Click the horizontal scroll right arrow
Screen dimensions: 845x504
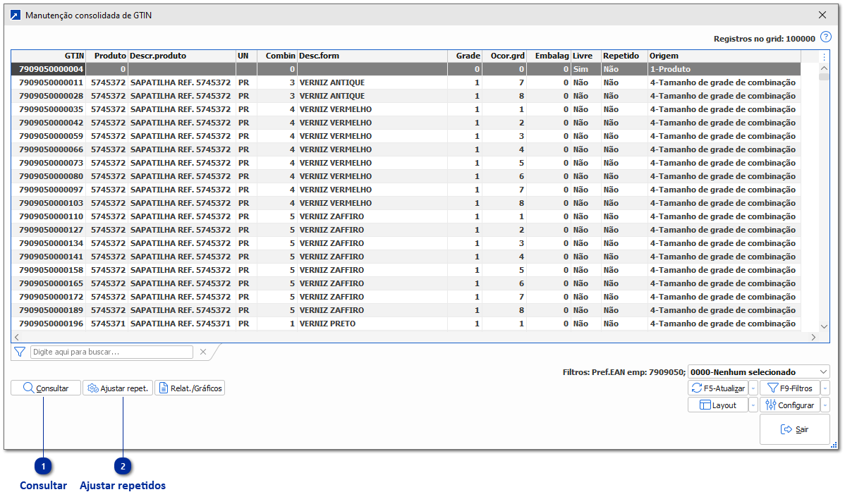tap(813, 337)
